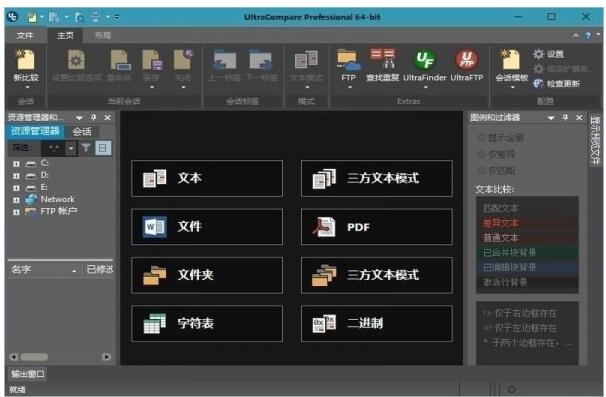The width and height of the screenshot is (606, 397).
Task: Expand the FTP 帐户 tree node
Action: pos(16,212)
